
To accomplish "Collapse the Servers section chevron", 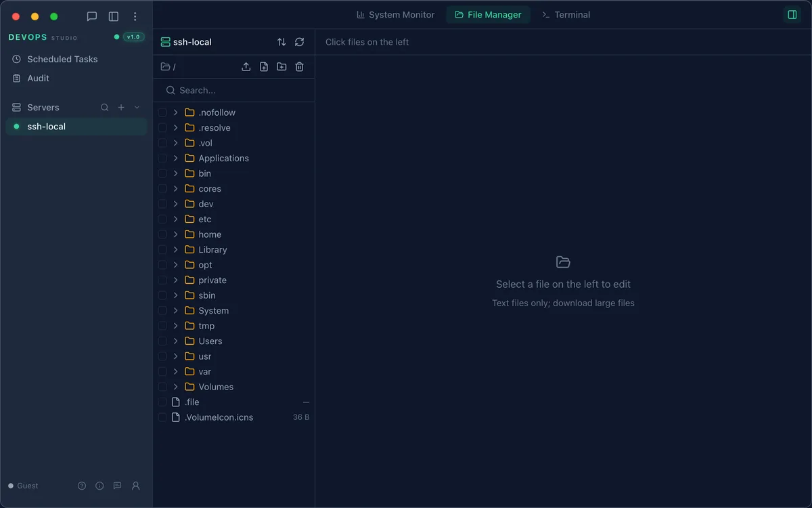I will tap(137, 107).
